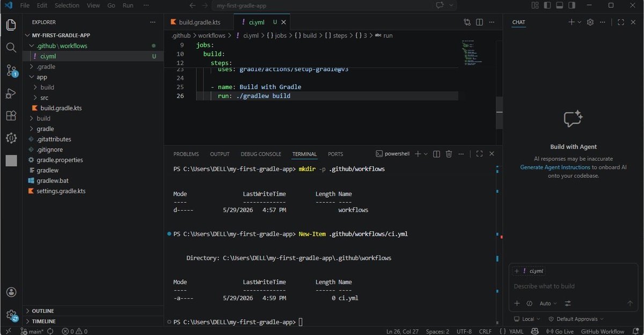Switch to the PROBLEMS panel tab
The height and width of the screenshot is (335, 644).
point(186,154)
